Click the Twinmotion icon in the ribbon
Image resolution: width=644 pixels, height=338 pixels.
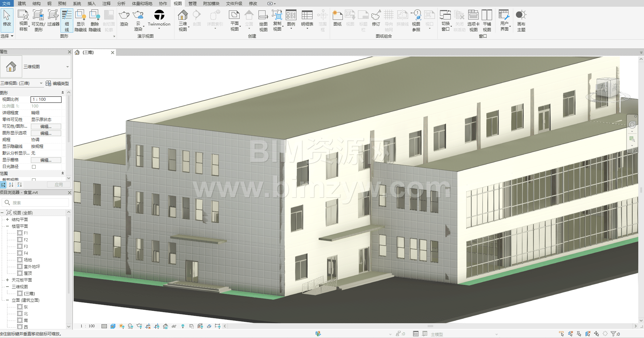[159, 15]
